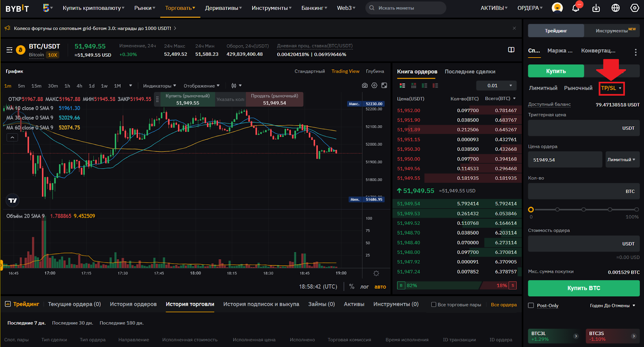Toggle auto scale on chart
This screenshot has height=347, width=644.
(x=380, y=287)
